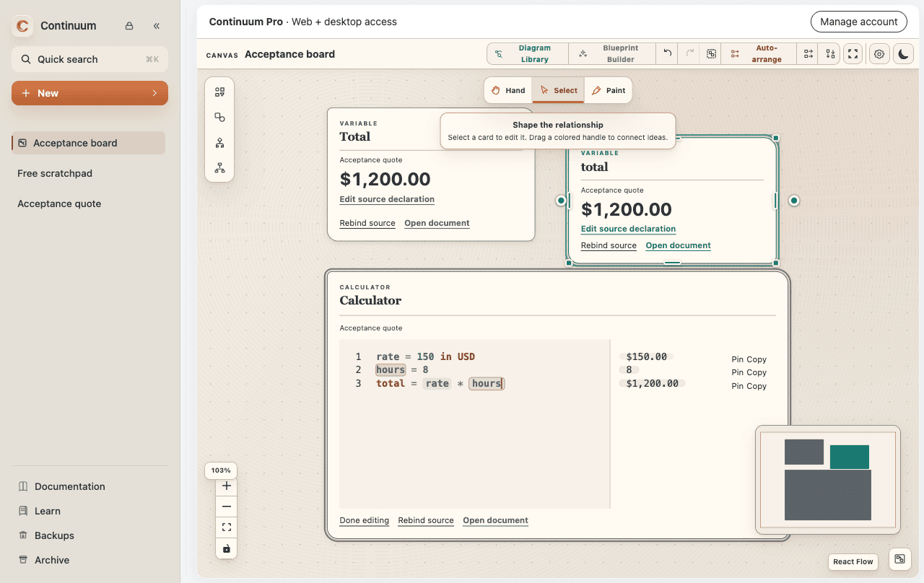This screenshot has height=583, width=924.
Task: Open Acceptance quote in sidebar
Action: click(x=59, y=203)
